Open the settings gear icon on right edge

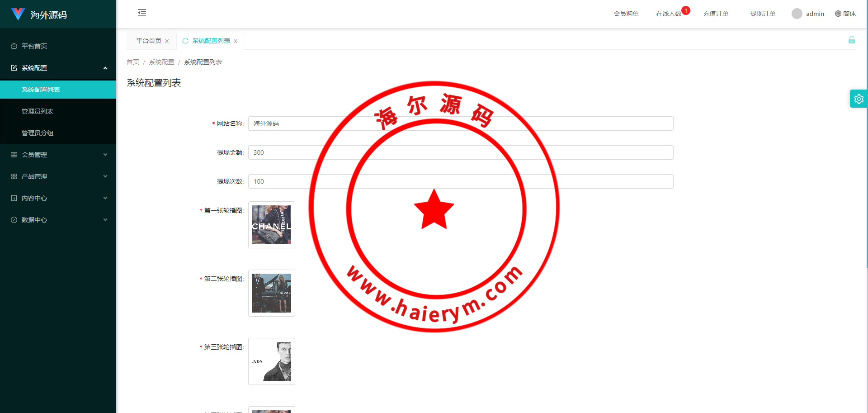coord(859,98)
